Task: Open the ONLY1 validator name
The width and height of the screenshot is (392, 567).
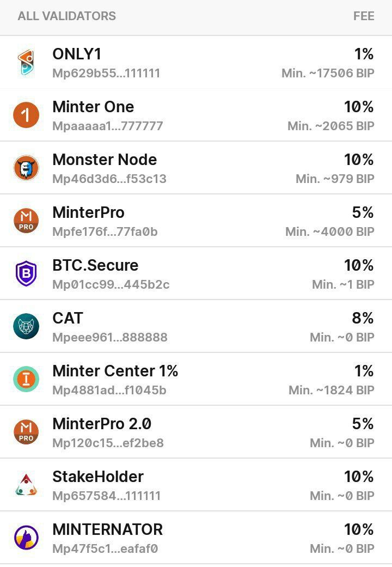Action: (x=77, y=54)
